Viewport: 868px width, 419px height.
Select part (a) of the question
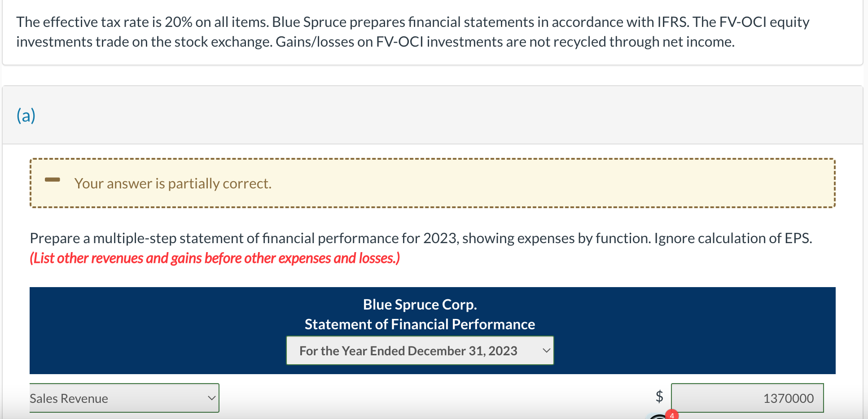(26, 115)
